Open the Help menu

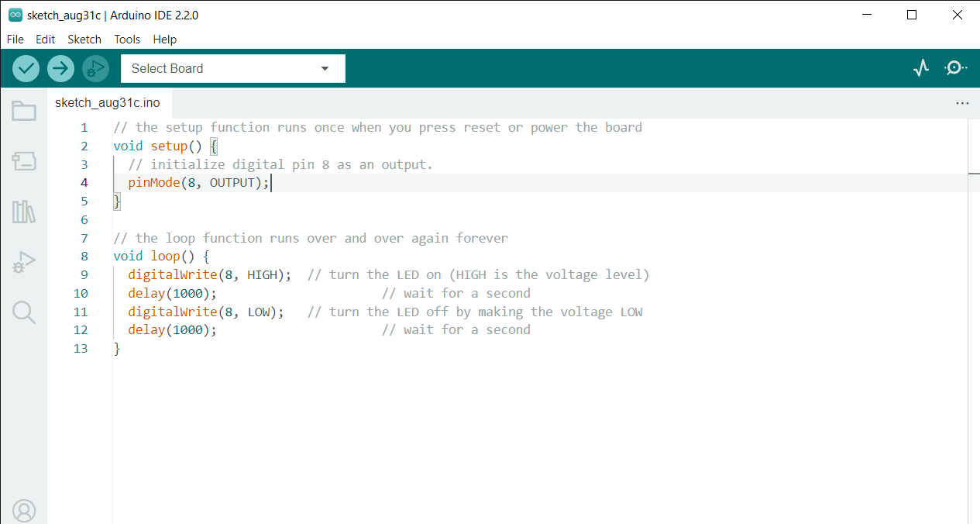tap(164, 39)
